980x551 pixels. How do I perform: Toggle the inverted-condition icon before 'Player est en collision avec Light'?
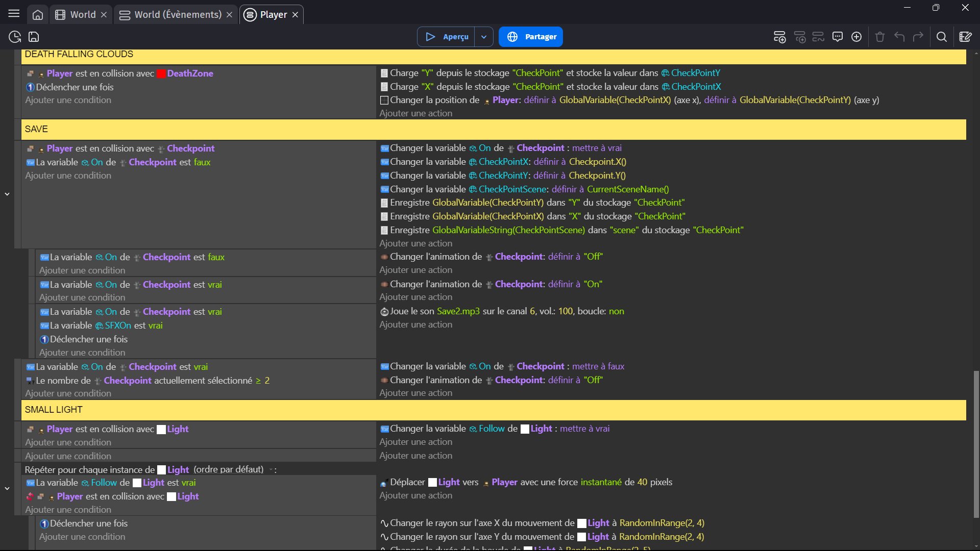click(x=30, y=496)
